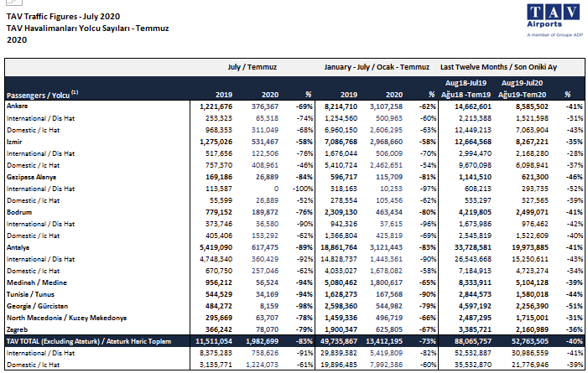Click TAV total July 2020 value 1,982,699
Screen dimensions: 588x373
coord(262,341)
